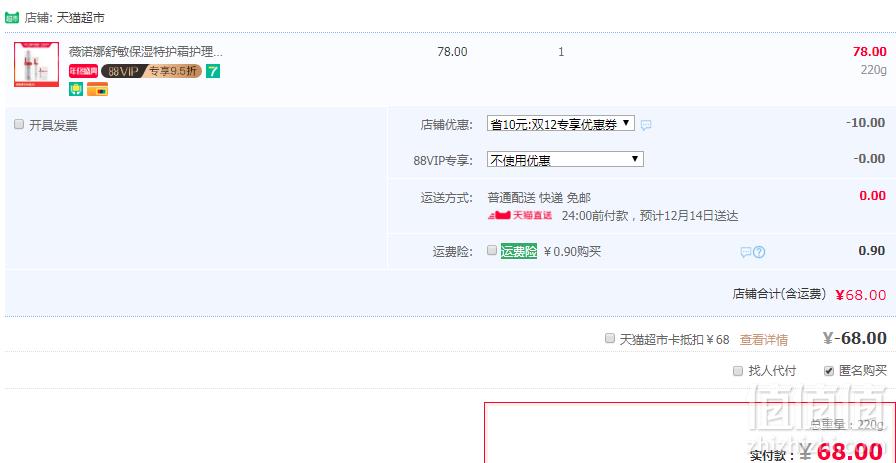The width and height of the screenshot is (896, 463).
Task: Open the 店铺优惠 coupon dropdown
Action: click(561, 123)
